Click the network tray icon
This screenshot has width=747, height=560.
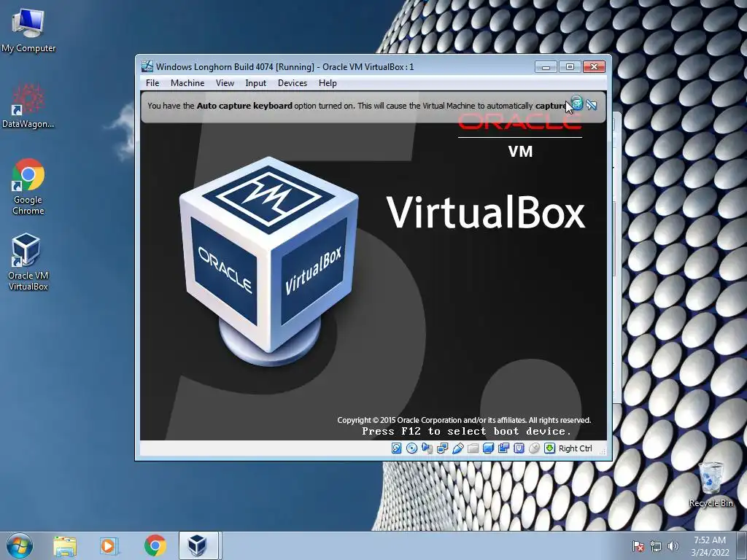click(x=656, y=546)
